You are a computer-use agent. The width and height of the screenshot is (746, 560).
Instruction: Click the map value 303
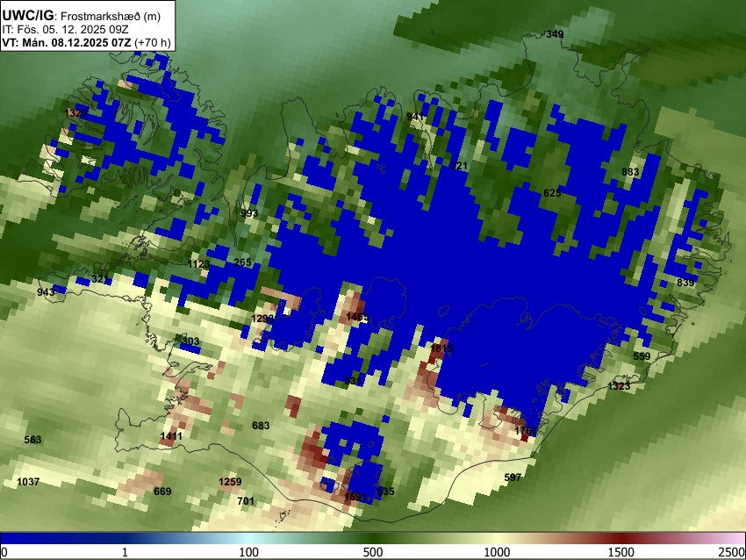click(x=190, y=341)
